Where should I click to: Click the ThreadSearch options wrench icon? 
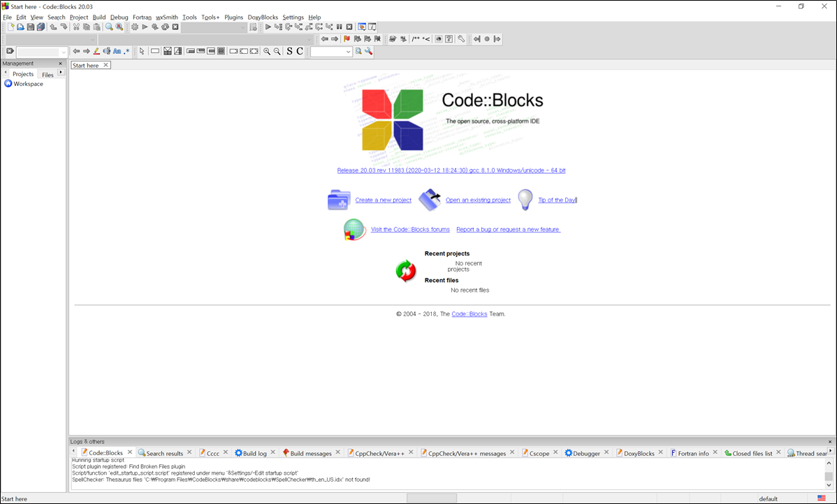(368, 51)
